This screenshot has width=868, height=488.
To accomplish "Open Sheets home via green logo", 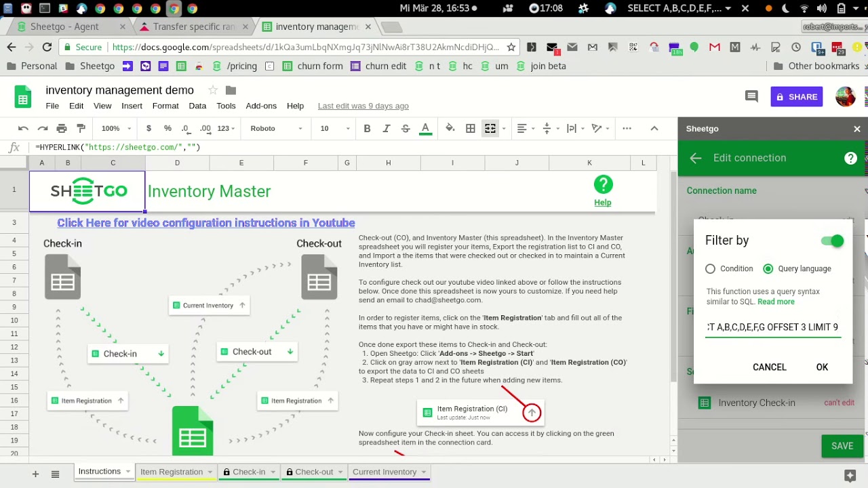I will (x=23, y=97).
